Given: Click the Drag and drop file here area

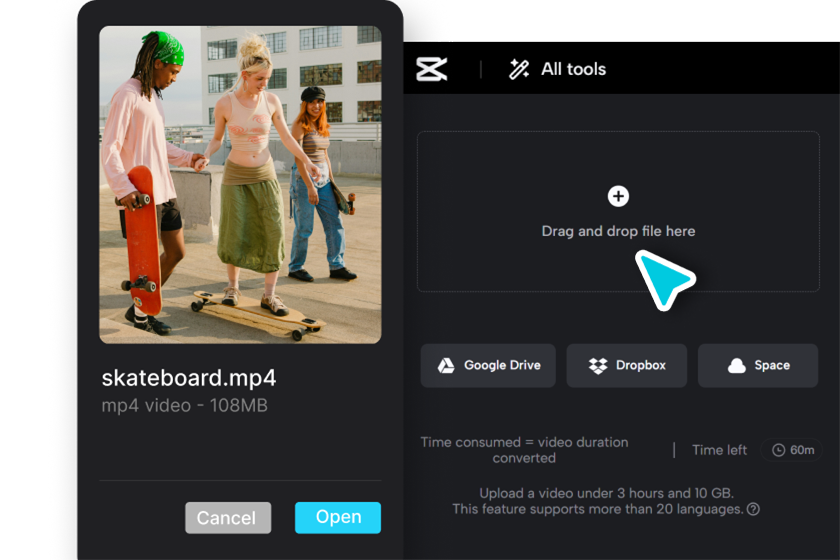Looking at the screenshot, I should [x=618, y=211].
